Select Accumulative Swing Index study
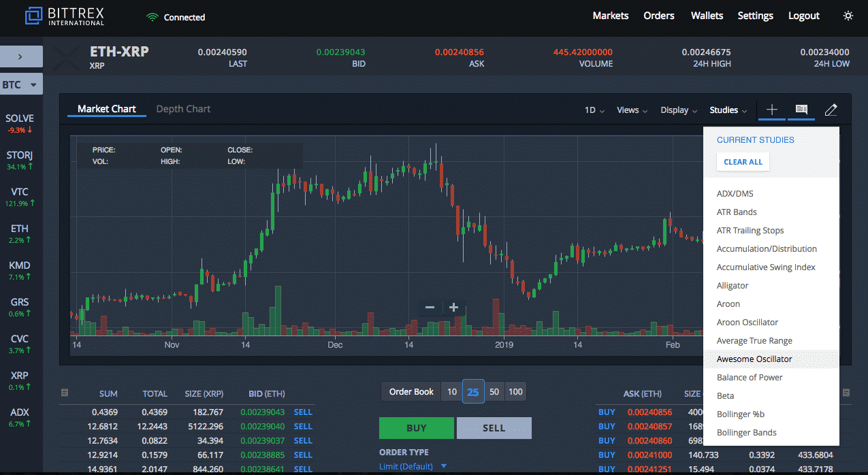The width and height of the screenshot is (868, 475). click(771, 267)
